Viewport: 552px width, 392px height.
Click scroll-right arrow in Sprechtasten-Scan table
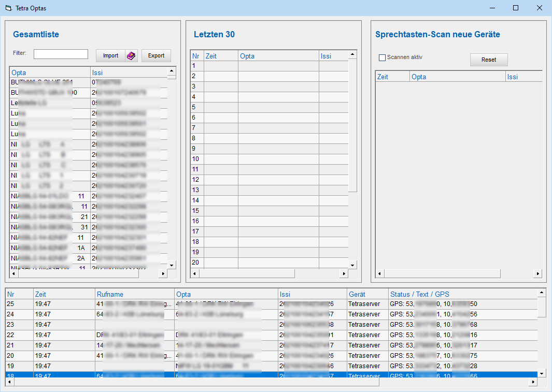point(537,273)
